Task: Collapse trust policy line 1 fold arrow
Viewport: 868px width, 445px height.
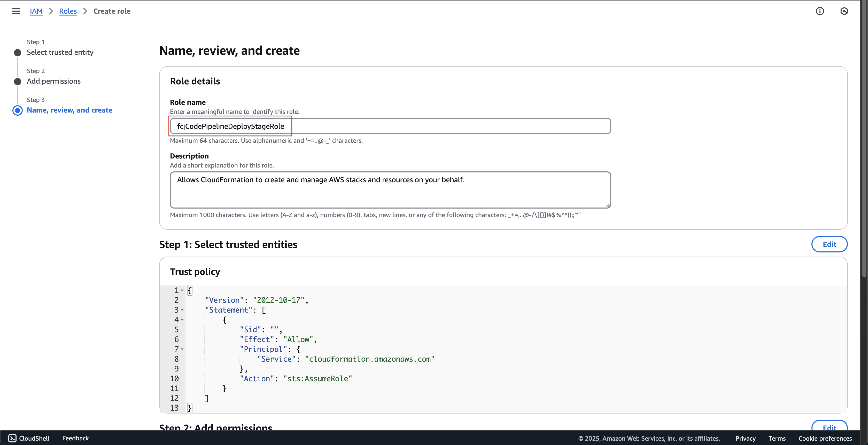Action: pos(182,290)
